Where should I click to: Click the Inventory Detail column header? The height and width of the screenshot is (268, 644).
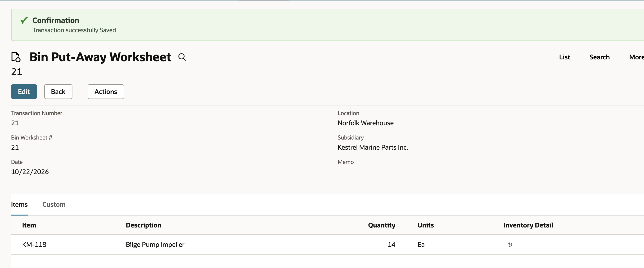coord(528,225)
